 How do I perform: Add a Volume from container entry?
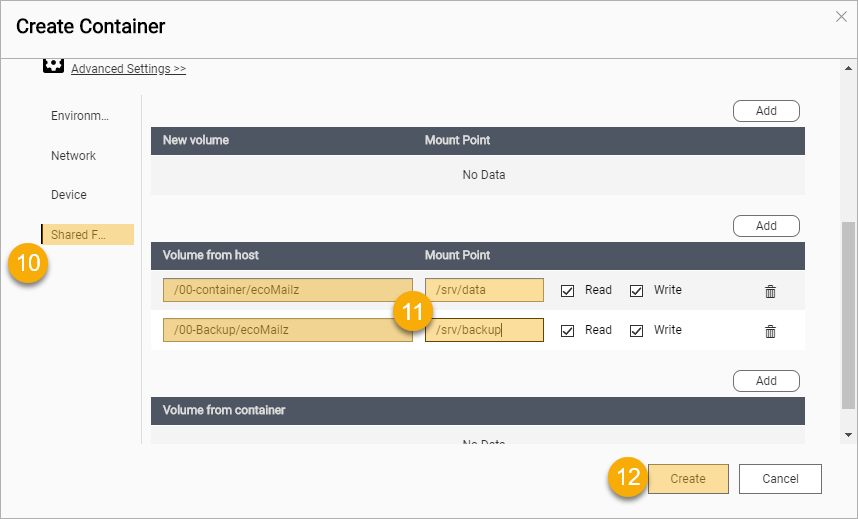click(x=766, y=380)
